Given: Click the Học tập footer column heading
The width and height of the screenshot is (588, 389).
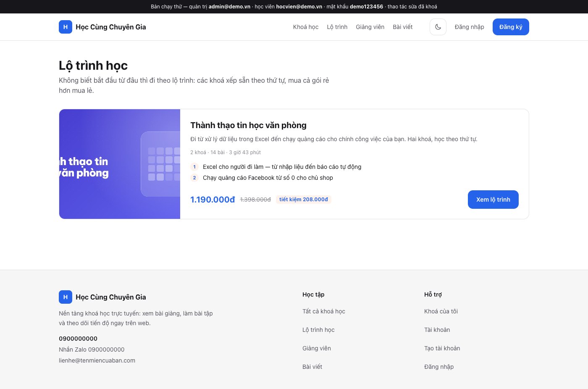Looking at the screenshot, I should click(313, 294).
